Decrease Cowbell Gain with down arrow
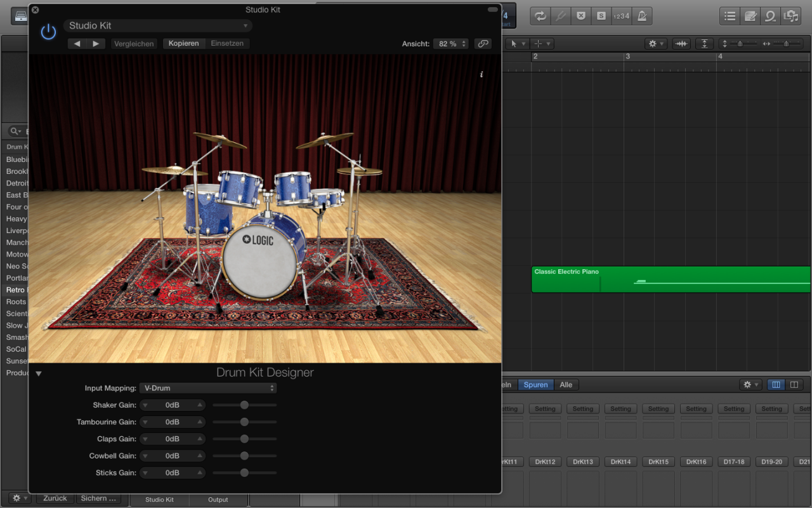 [x=145, y=456]
